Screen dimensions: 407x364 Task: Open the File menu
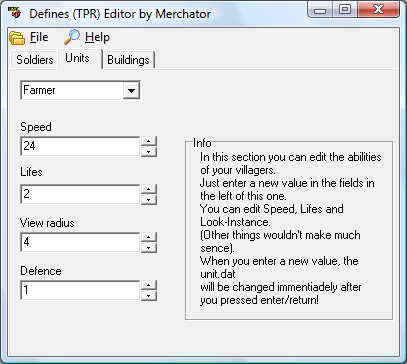pyautogui.click(x=39, y=37)
